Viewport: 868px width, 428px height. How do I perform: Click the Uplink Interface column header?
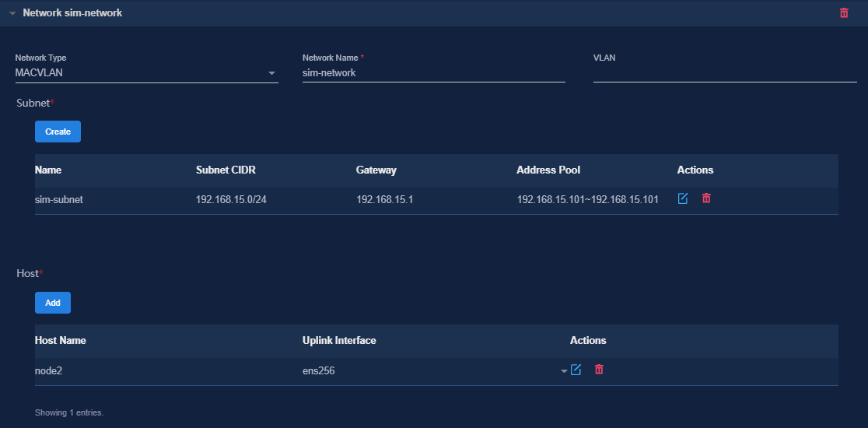(x=339, y=341)
